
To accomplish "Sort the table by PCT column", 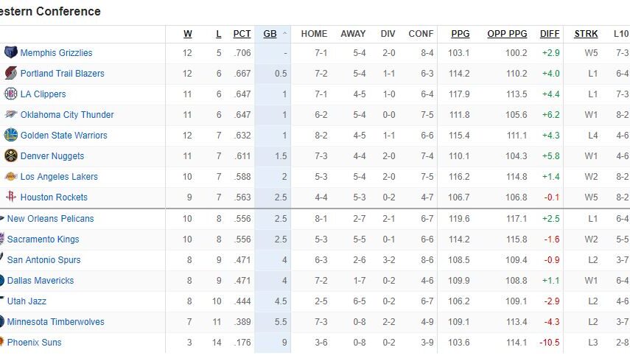I will (242, 34).
